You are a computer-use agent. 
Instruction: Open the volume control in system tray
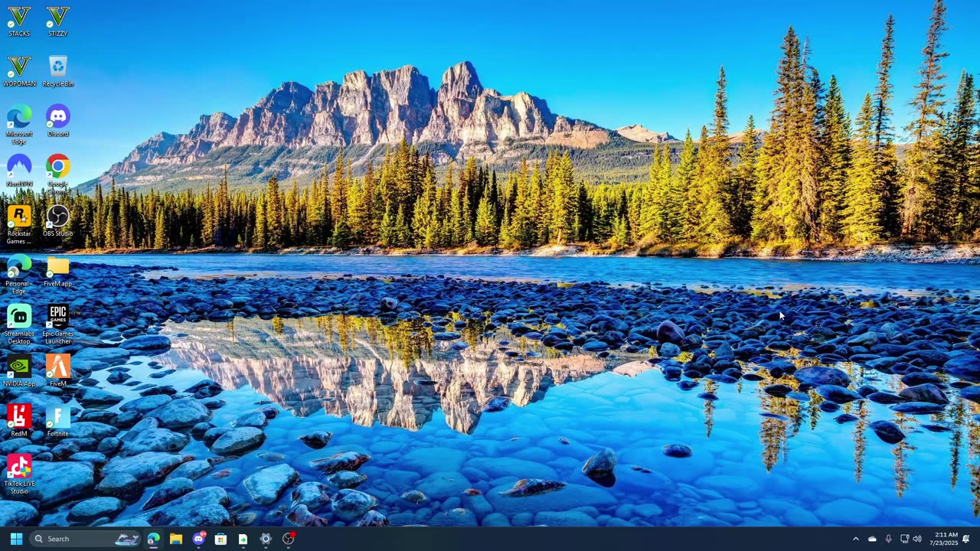click(x=917, y=539)
